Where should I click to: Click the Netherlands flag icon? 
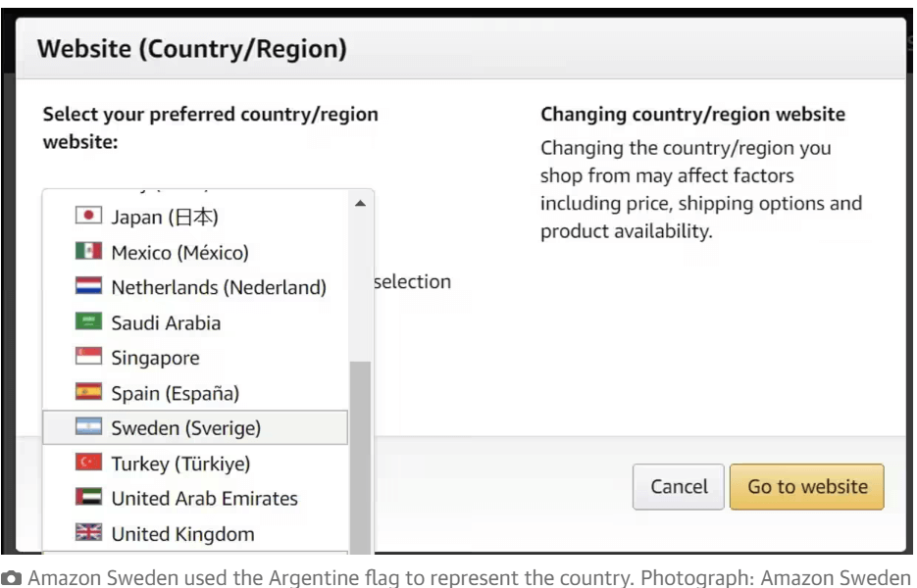click(89, 287)
